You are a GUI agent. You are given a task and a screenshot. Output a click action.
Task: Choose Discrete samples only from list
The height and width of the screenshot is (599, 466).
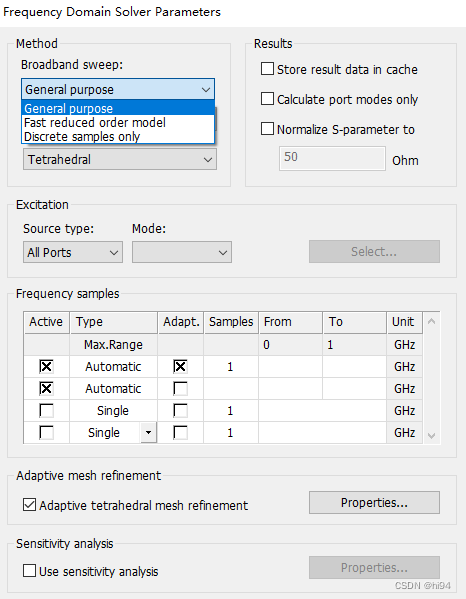coord(118,136)
